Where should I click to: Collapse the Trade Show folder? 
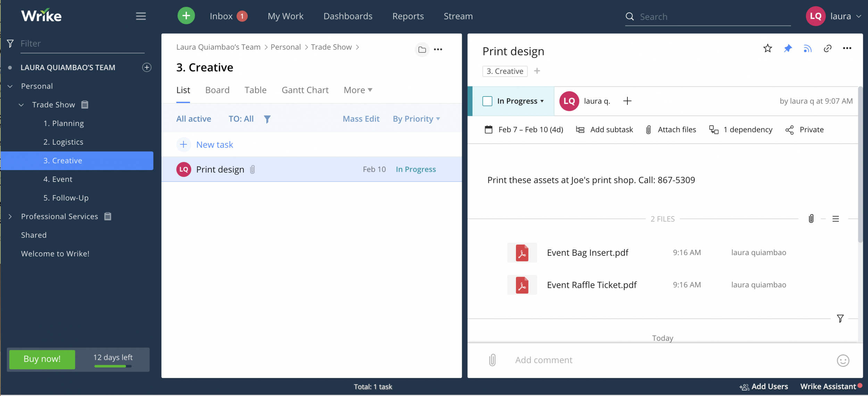(x=22, y=105)
